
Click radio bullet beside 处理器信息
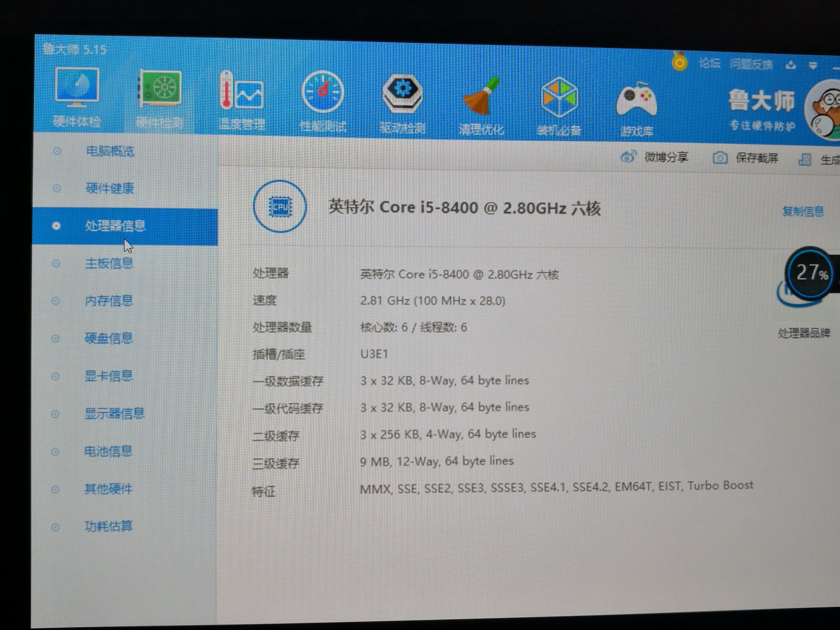coord(56,226)
